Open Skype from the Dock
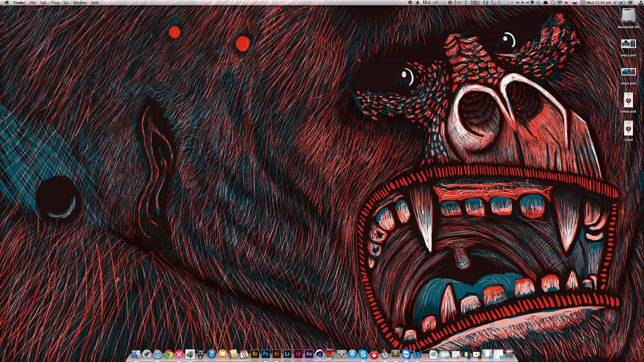 [x=363, y=354]
